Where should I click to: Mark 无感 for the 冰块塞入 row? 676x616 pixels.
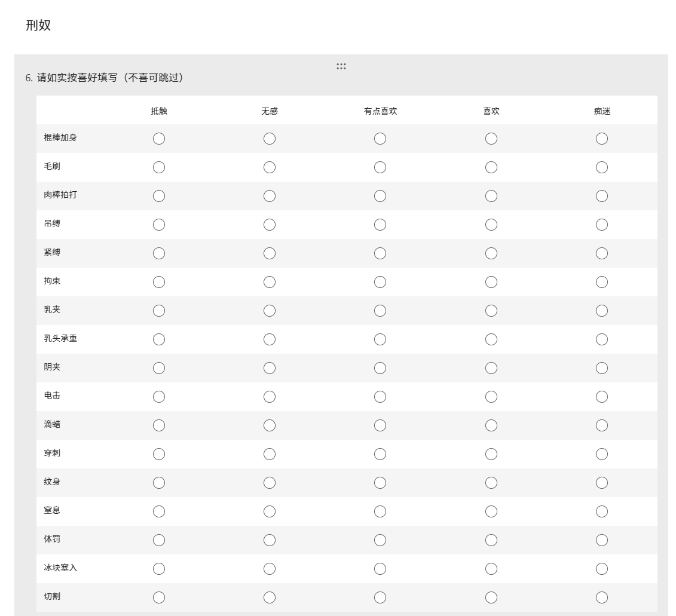(270, 569)
